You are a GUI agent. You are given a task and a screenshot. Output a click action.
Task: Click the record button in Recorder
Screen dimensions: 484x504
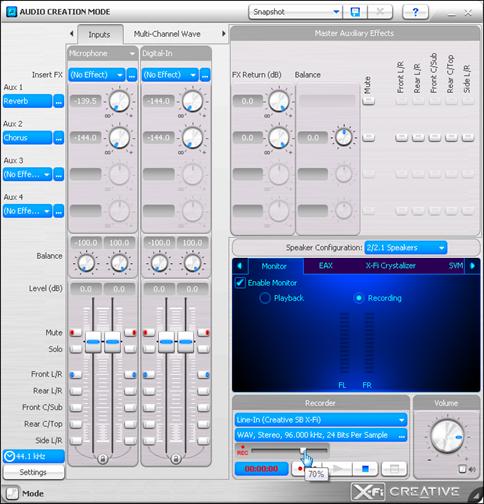coord(300,469)
